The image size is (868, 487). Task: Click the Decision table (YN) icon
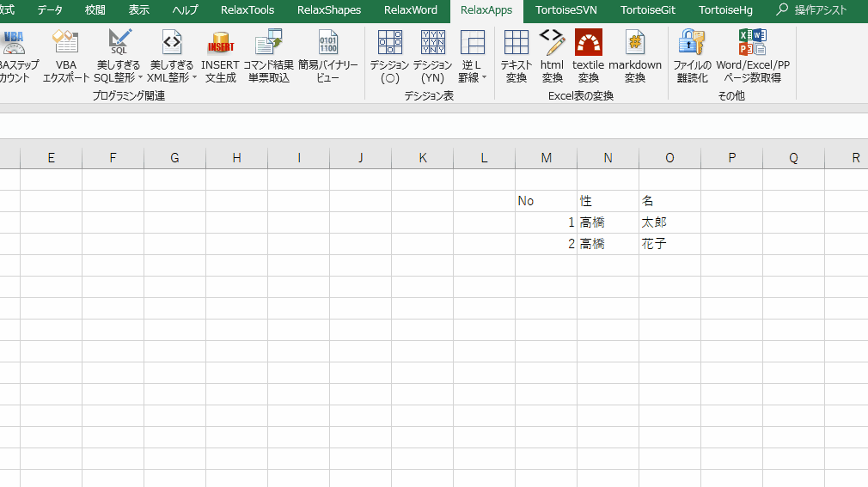coord(432,43)
